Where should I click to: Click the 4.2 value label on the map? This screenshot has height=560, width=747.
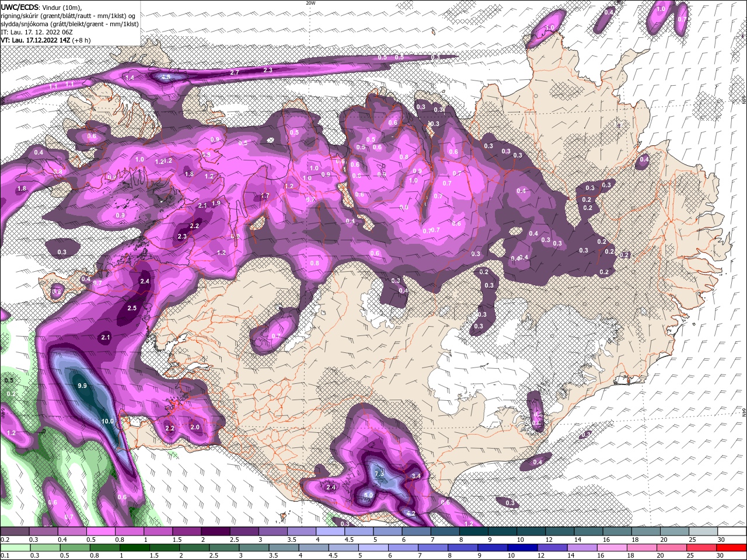(410, 514)
